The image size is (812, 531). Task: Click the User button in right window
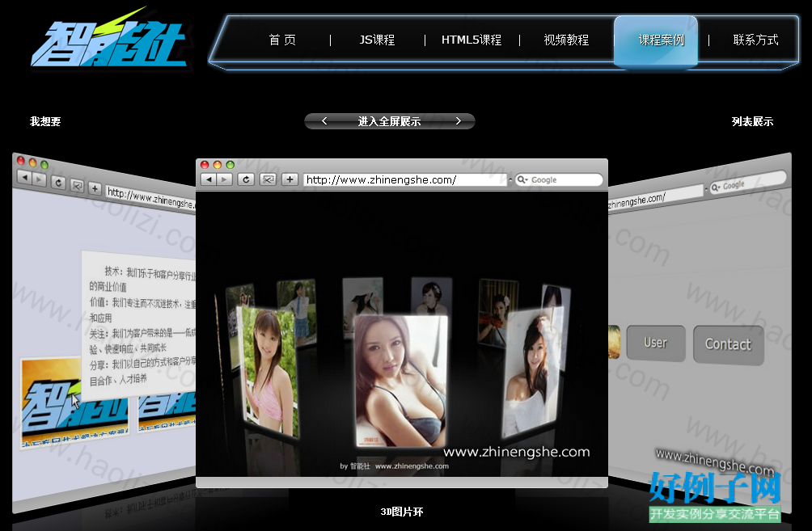point(656,343)
